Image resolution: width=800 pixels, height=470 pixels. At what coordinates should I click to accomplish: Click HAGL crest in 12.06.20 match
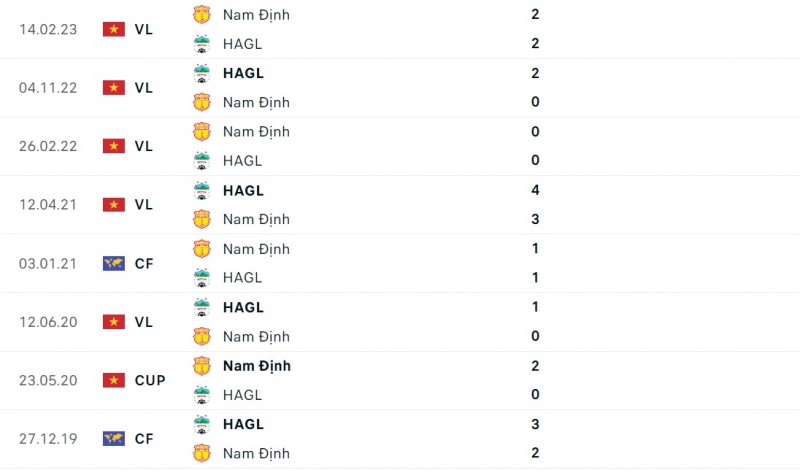tap(202, 307)
